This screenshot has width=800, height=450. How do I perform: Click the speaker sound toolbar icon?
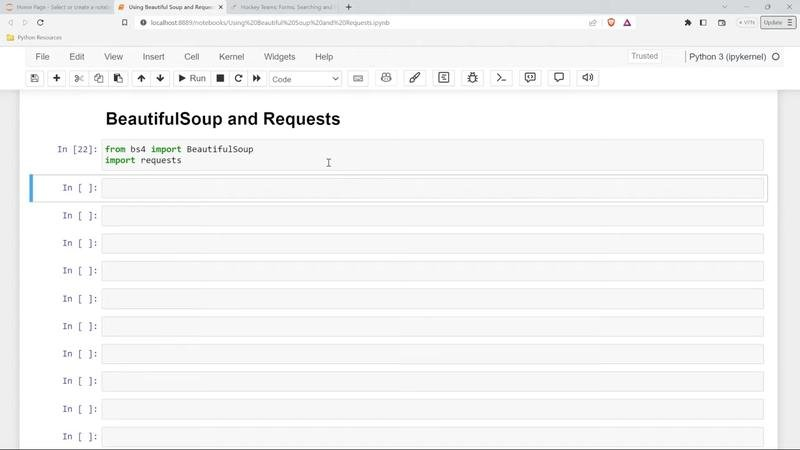tap(588, 78)
